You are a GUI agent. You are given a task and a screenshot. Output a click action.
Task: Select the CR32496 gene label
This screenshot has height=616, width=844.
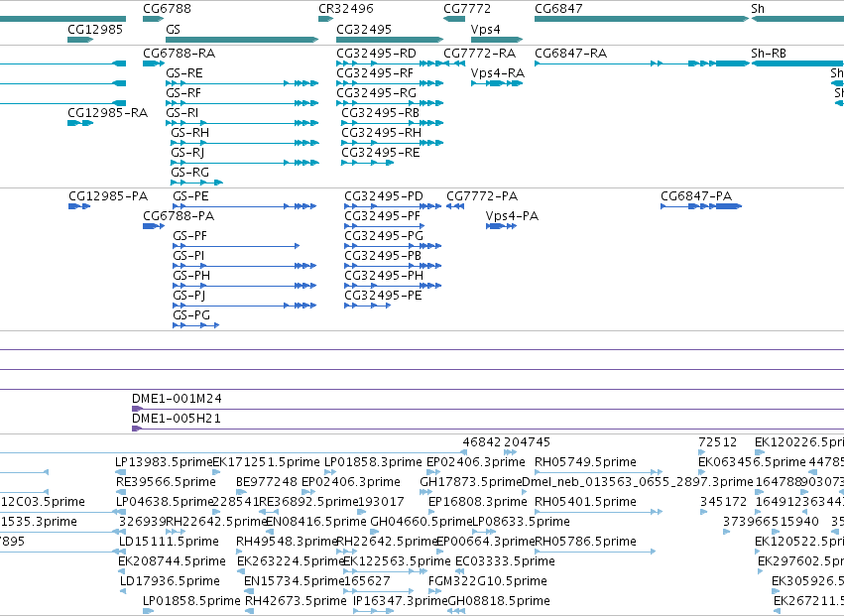point(345,9)
